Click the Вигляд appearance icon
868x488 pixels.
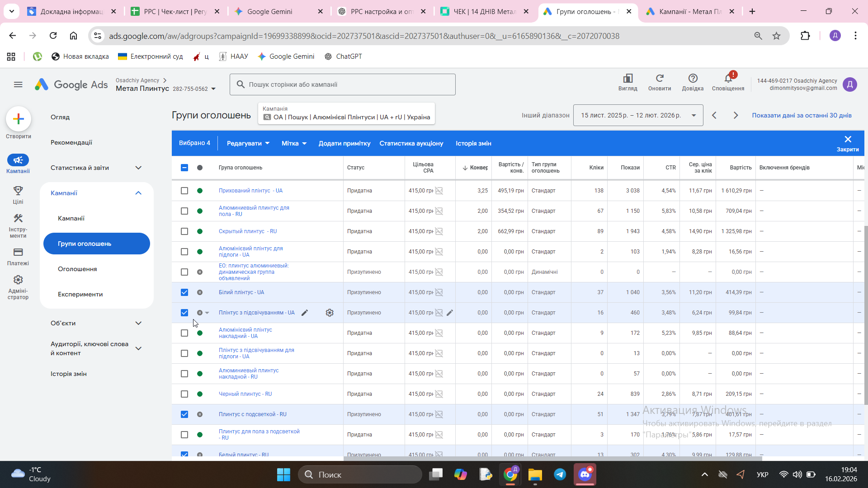[x=628, y=79]
